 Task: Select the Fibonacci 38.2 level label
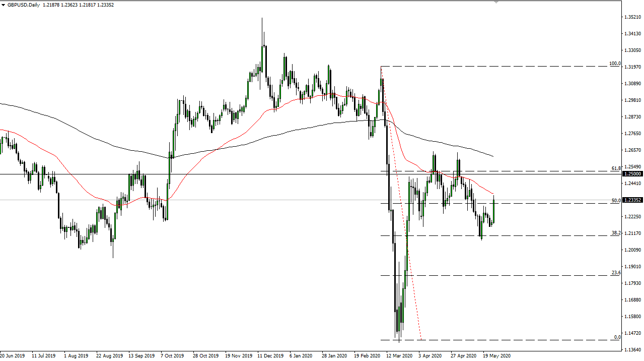[615, 233]
